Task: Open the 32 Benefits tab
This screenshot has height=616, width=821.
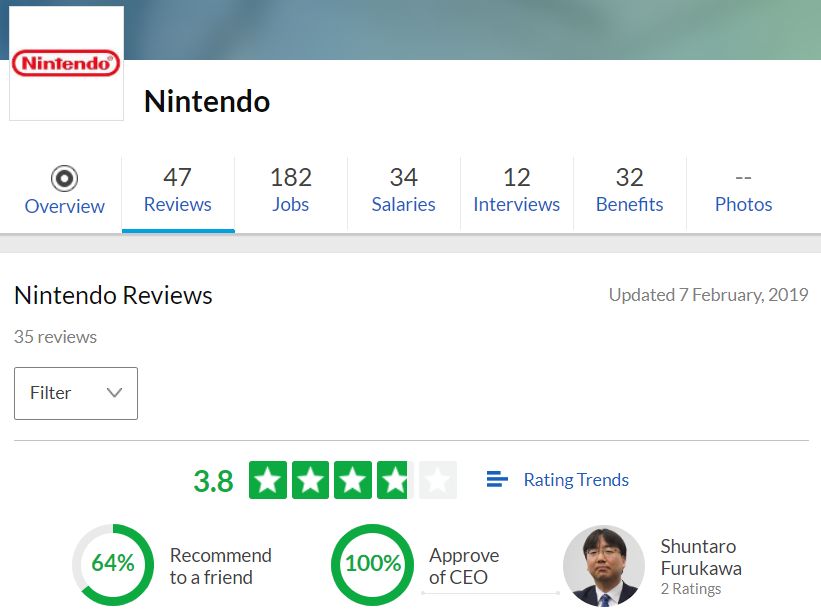Action: click(x=630, y=192)
